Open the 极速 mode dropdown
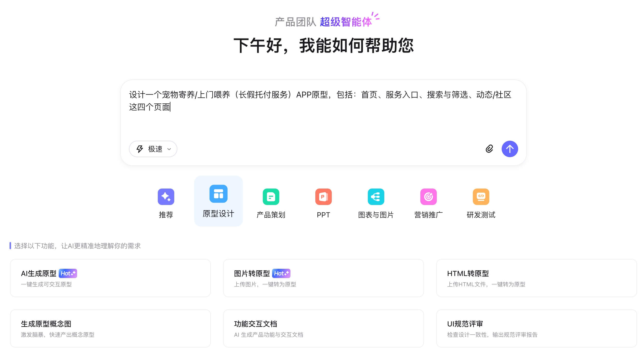This screenshot has width=644, height=357. tap(153, 149)
